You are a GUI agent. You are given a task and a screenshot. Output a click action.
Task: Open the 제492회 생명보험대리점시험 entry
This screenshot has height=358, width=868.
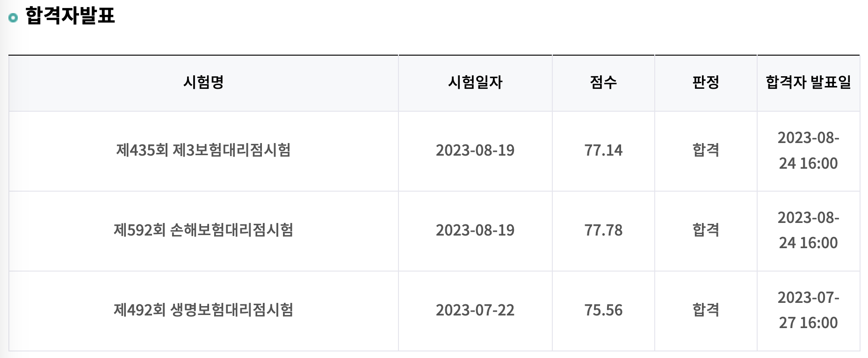pyautogui.click(x=203, y=310)
